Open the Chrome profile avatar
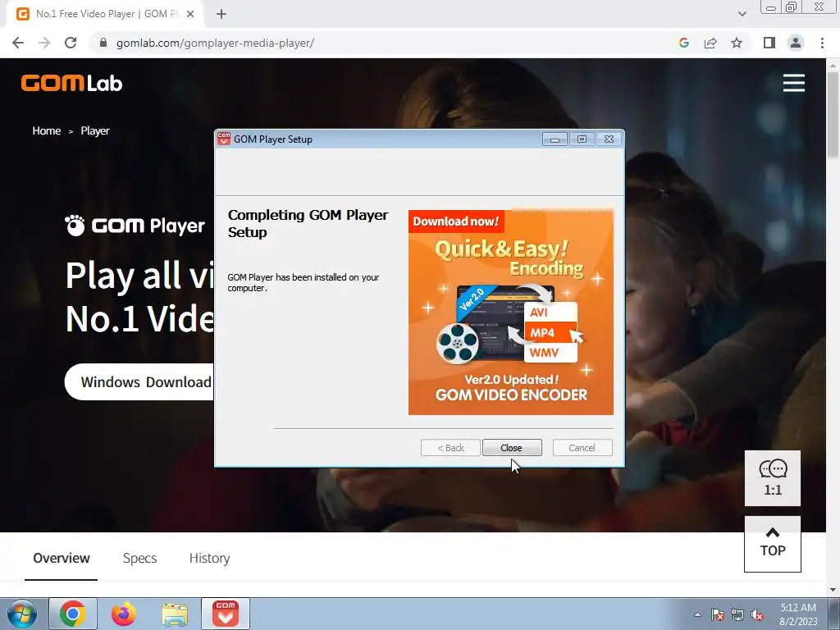 (796, 43)
